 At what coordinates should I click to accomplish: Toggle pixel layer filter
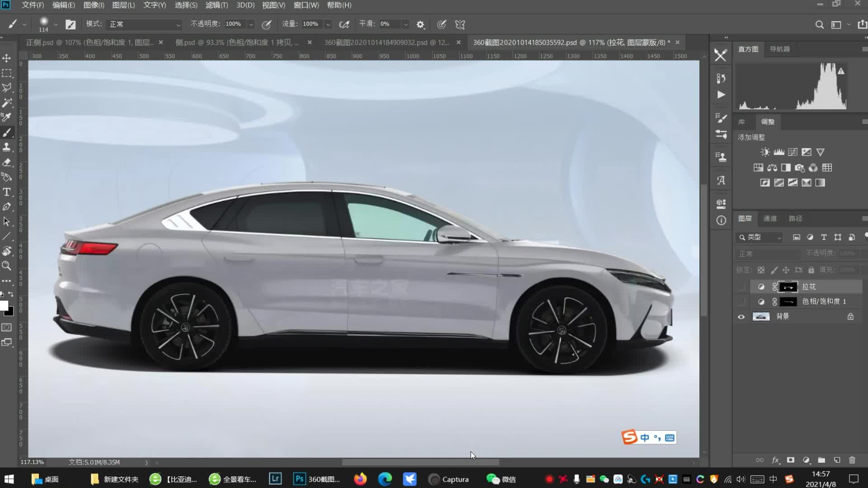coord(797,237)
